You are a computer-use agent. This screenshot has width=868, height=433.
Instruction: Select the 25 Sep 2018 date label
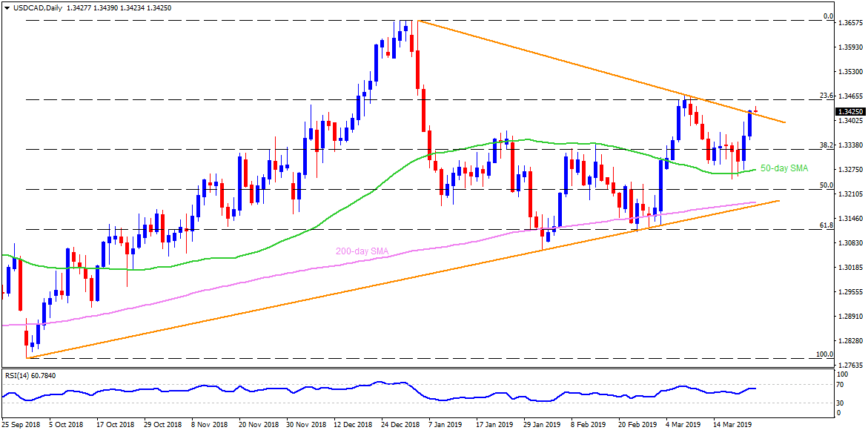coord(21,426)
